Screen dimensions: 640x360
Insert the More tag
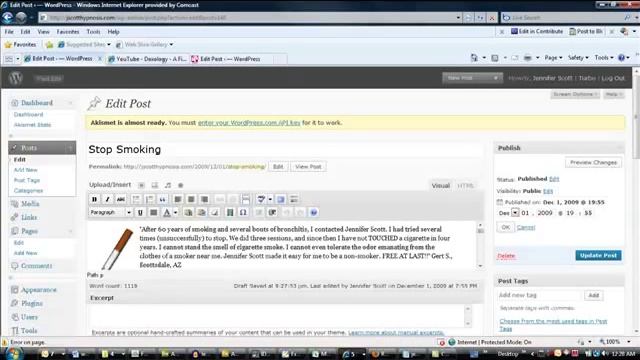(x=246, y=199)
